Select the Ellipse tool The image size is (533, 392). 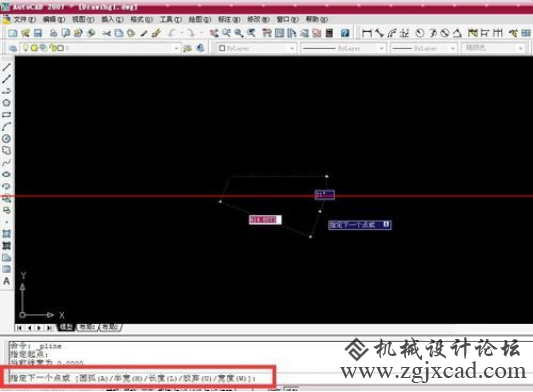[x=6, y=174]
